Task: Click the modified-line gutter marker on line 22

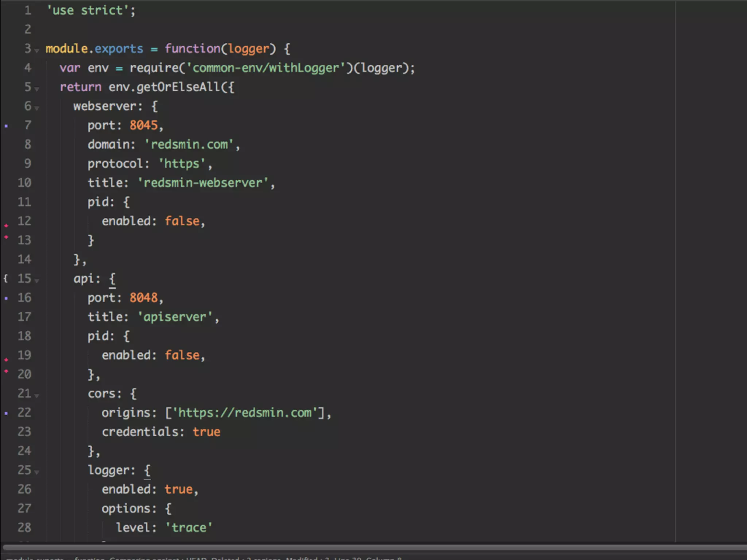Action: [x=6, y=413]
